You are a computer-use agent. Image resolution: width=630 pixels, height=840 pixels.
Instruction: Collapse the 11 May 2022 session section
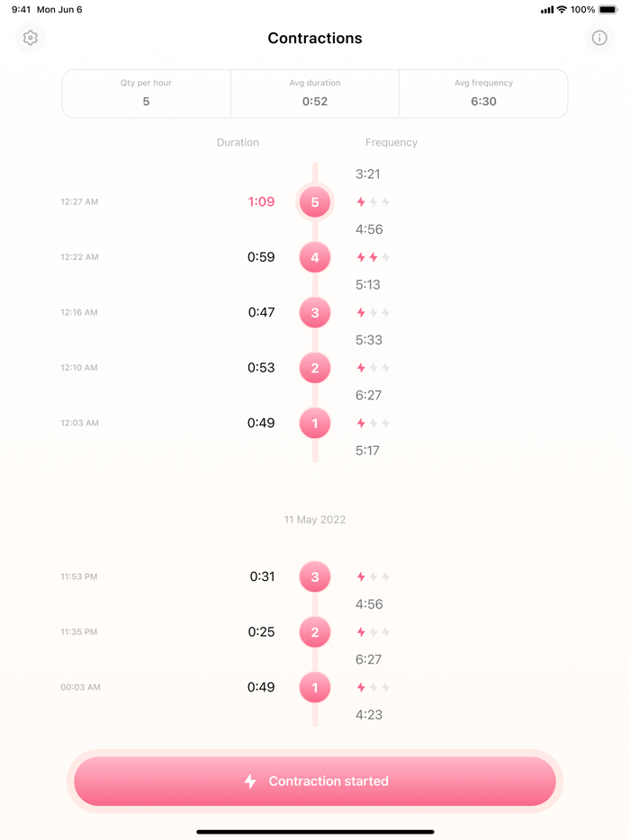[314, 519]
